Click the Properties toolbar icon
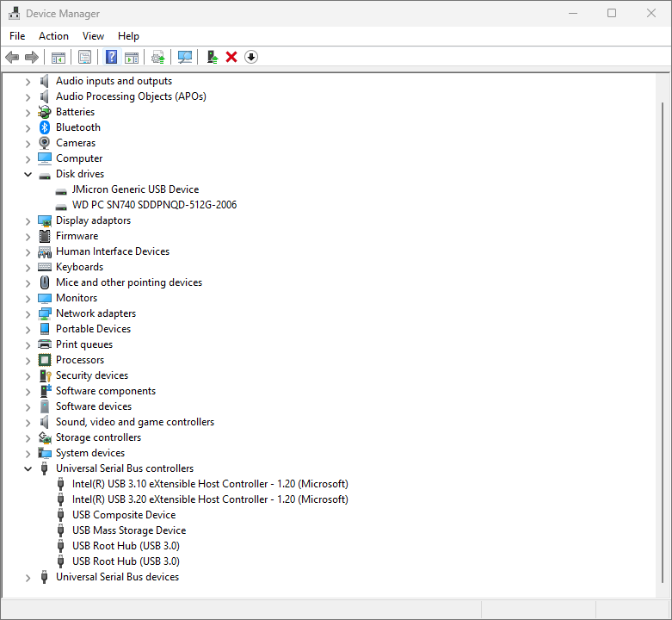 click(84, 57)
